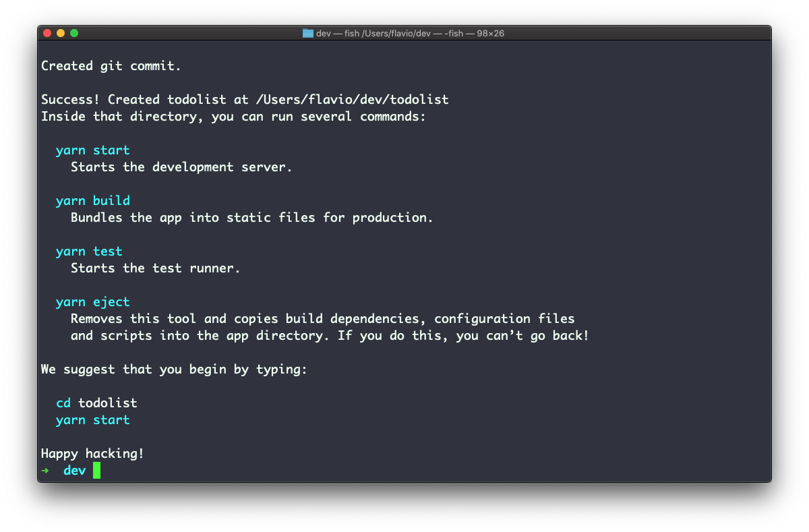This screenshot has width=809, height=532.
Task: Click the "yarn test" command text
Action: pyautogui.click(x=89, y=251)
